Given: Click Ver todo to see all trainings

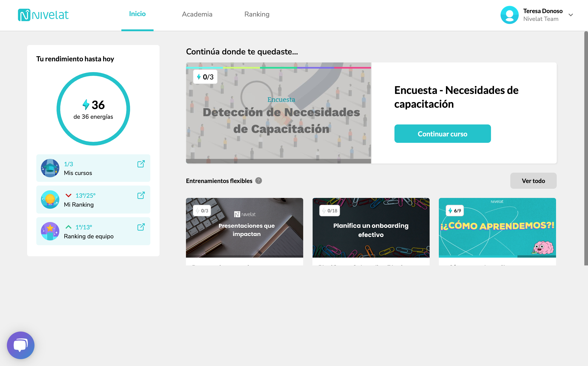Looking at the screenshot, I should tap(533, 181).
